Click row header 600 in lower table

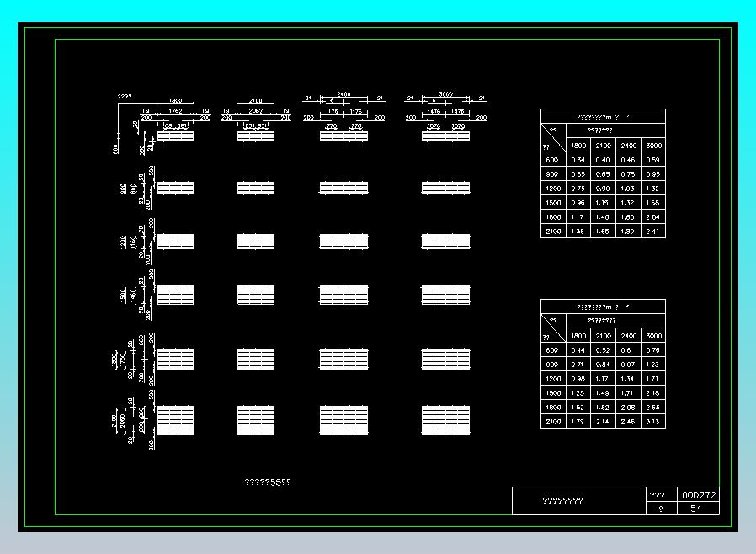551,350
